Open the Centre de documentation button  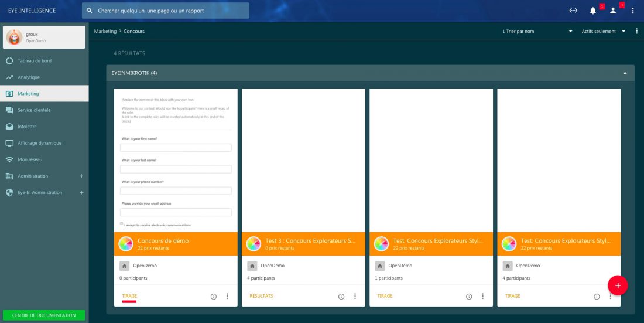tap(44, 315)
